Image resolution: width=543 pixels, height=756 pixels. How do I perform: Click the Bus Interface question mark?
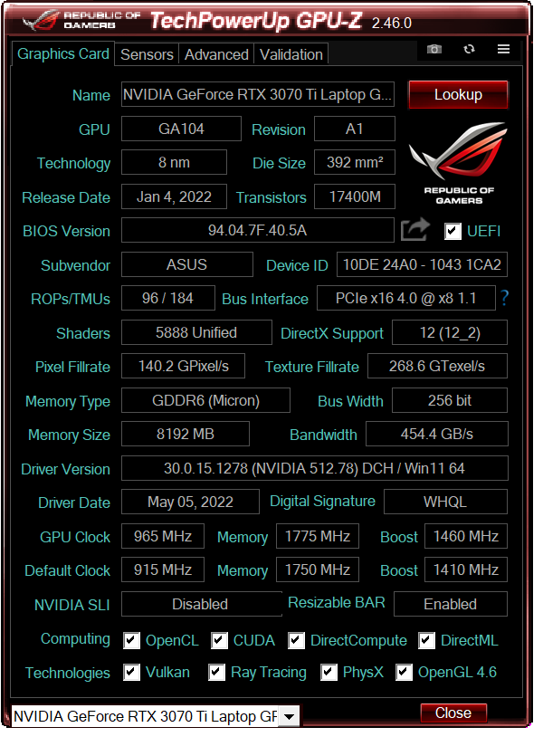504,298
